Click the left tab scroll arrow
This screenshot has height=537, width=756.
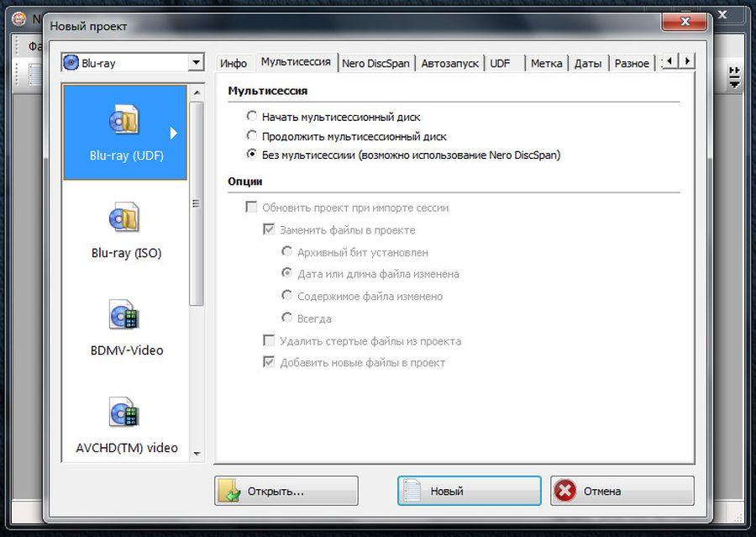tap(669, 61)
